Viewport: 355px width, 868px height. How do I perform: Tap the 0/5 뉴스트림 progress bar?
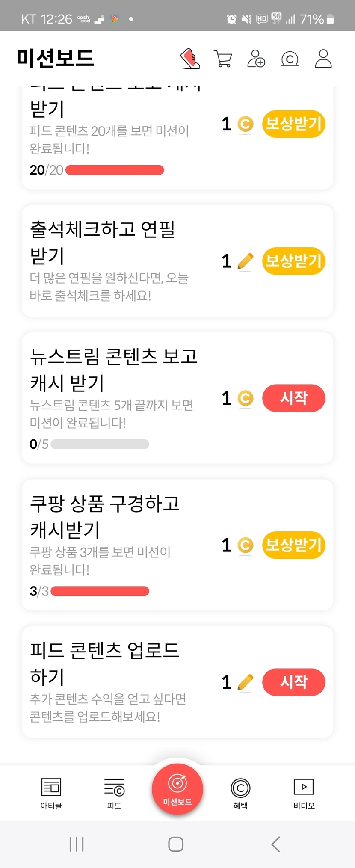100,444
